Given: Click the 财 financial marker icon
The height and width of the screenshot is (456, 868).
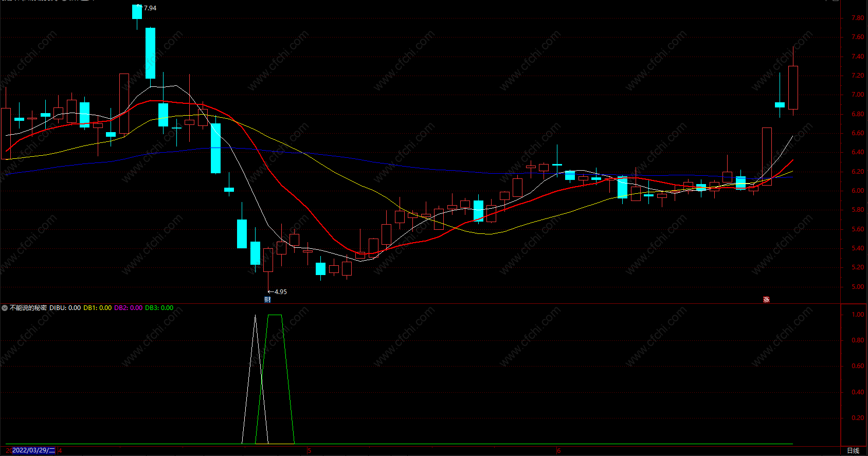Looking at the screenshot, I should coord(267,300).
